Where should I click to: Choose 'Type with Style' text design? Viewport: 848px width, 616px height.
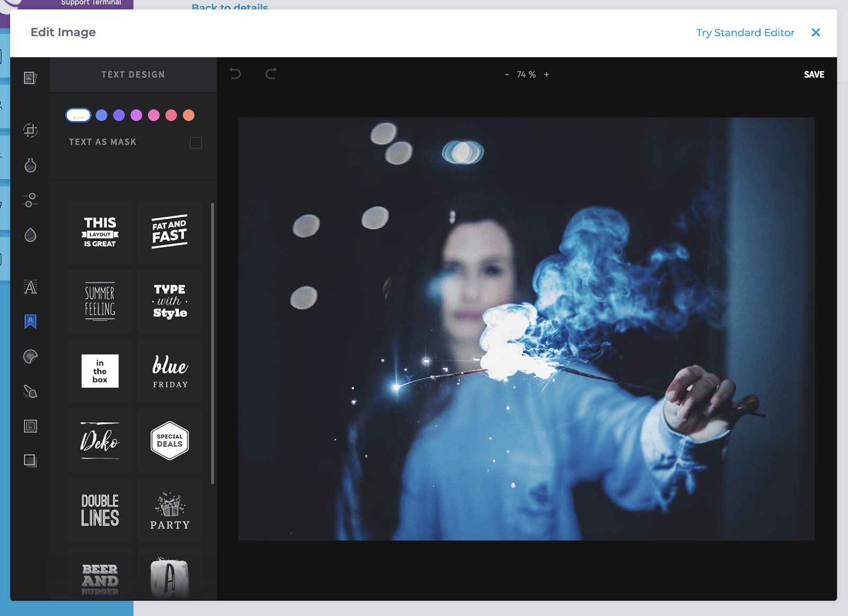coord(170,301)
